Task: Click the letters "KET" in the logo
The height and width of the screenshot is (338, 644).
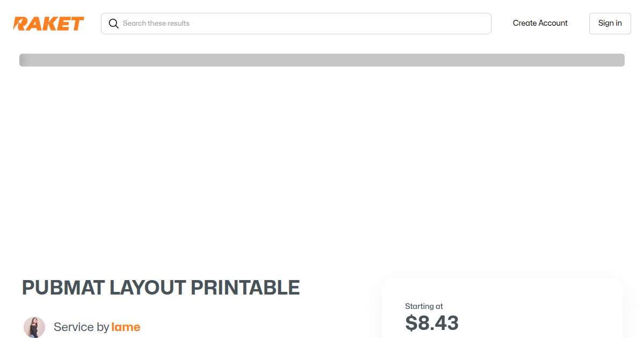Action: (65, 24)
